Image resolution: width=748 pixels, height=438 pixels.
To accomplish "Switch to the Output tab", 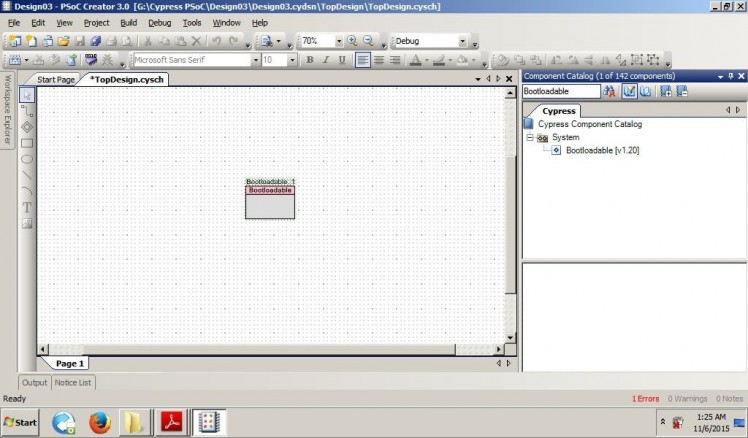I will (x=34, y=383).
